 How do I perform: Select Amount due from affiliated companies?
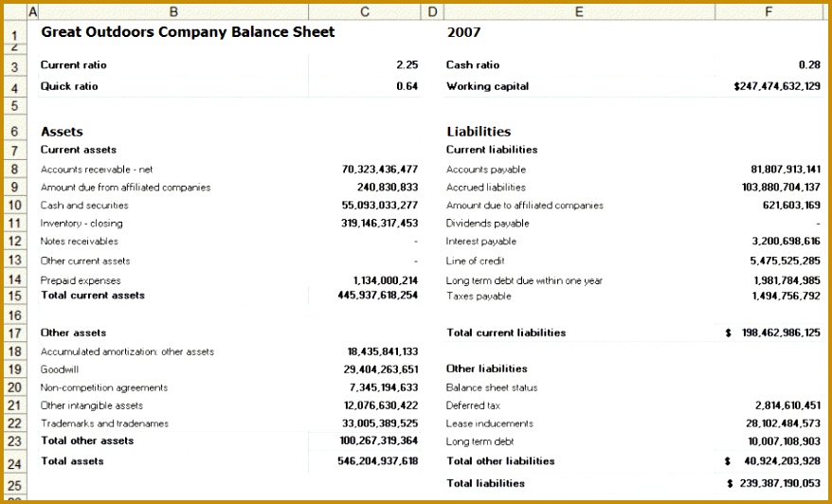click(x=126, y=188)
